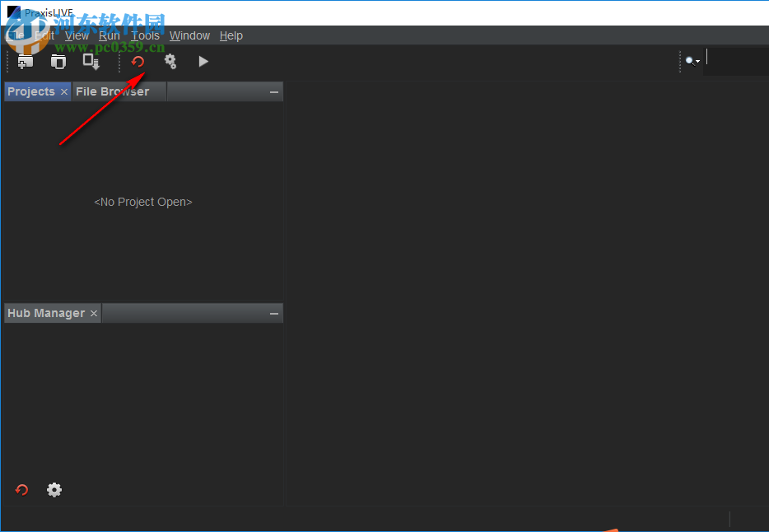This screenshot has height=532, width=769.
Task: Switch to the File Browser tab
Action: click(114, 91)
